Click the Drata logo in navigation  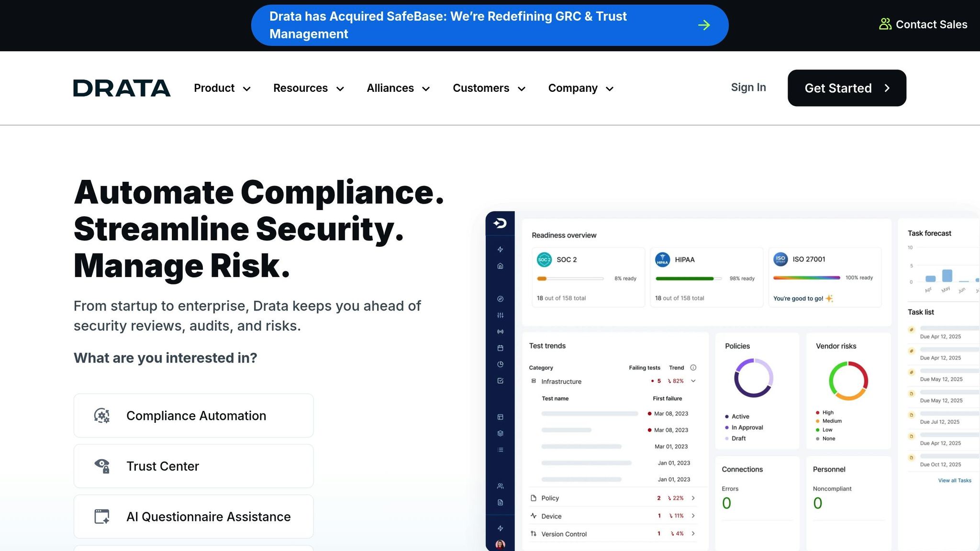[122, 88]
